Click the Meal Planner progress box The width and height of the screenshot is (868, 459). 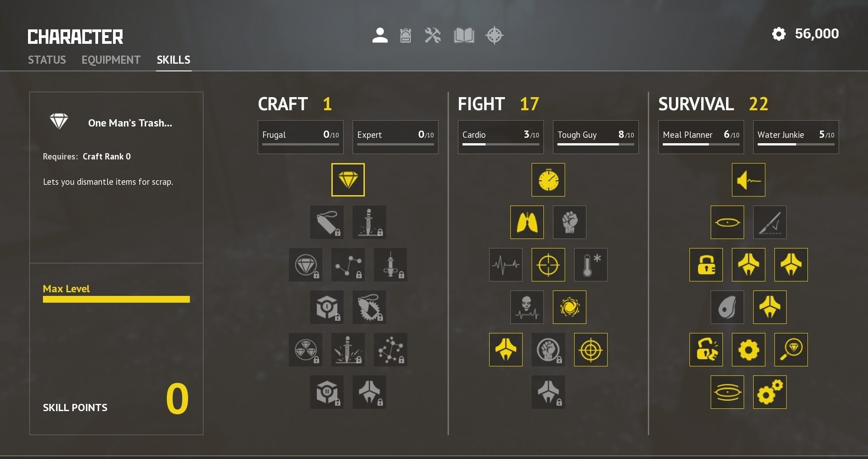(x=701, y=137)
